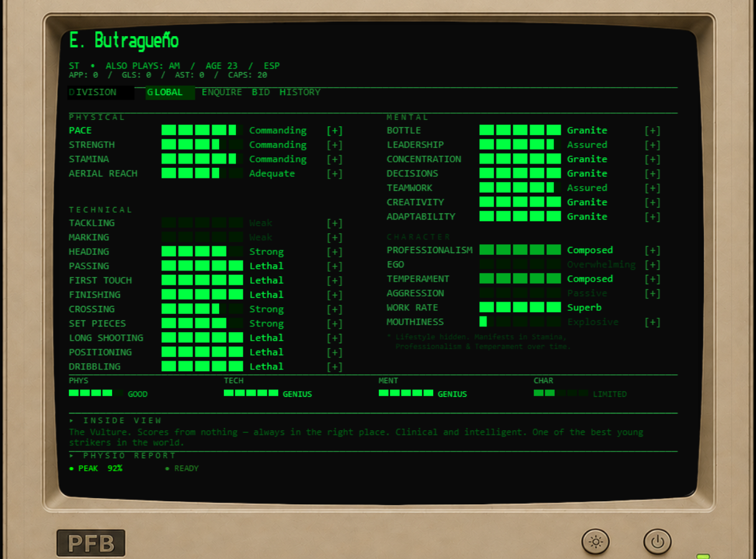Image resolution: width=756 pixels, height=559 pixels.
Task: Click the monitor power button
Action: click(x=658, y=542)
